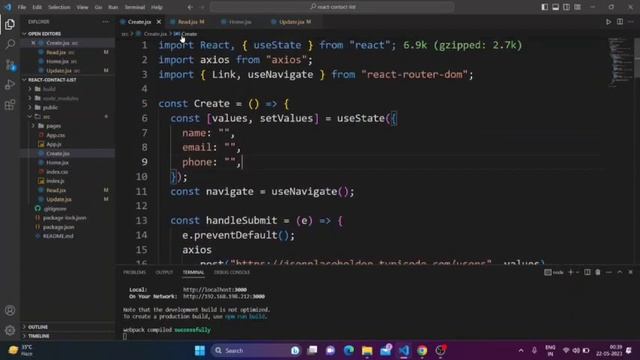The height and width of the screenshot is (360, 640).
Task: Switch to the Debug Console tab
Action: pyautogui.click(x=232, y=272)
